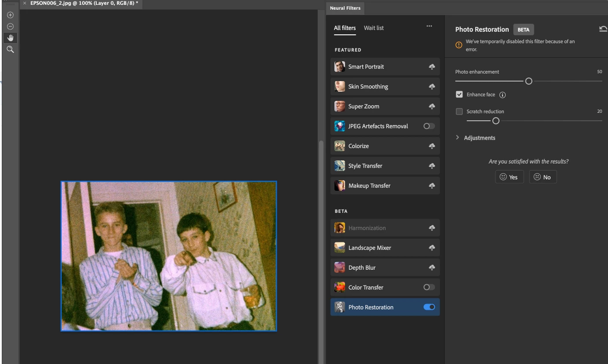The width and height of the screenshot is (608, 364).
Task: Click the FEATURED section heading
Action: (348, 50)
